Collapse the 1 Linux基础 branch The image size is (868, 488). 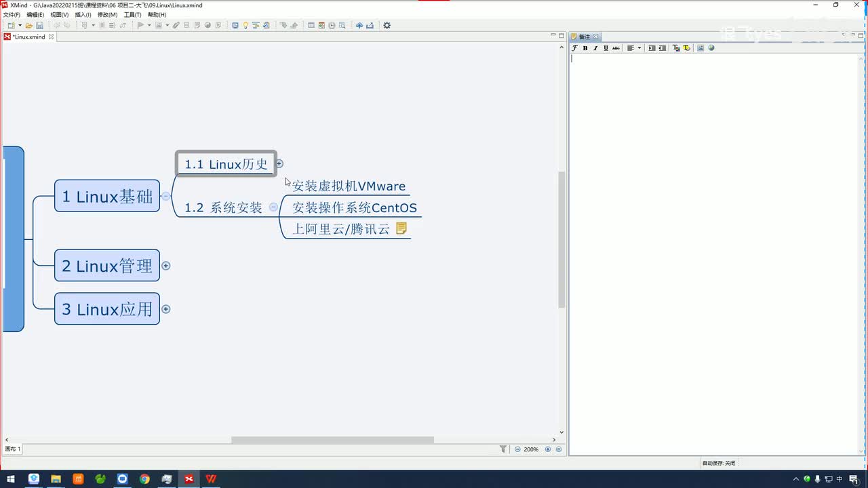[165, 196]
